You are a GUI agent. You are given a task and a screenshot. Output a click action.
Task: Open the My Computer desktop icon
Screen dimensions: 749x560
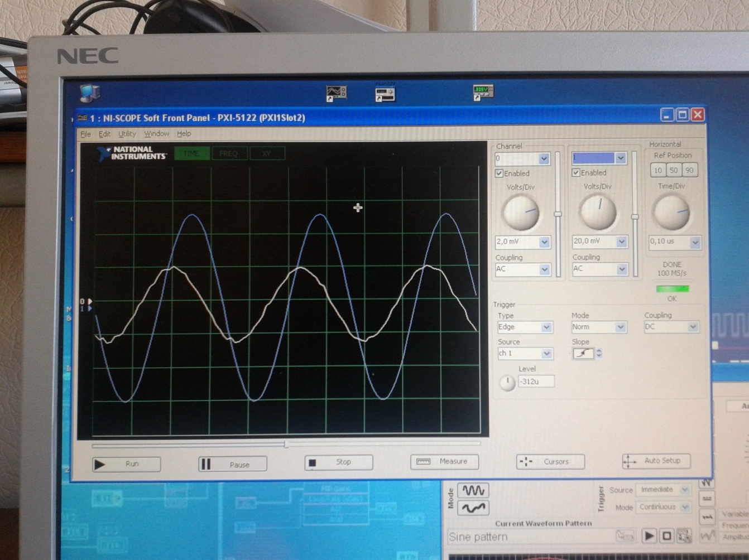(x=90, y=94)
